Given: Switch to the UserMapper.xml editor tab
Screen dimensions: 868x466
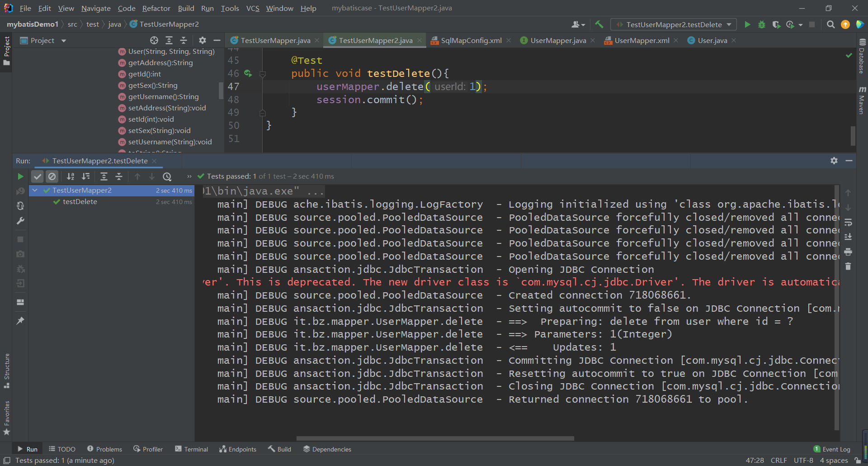Looking at the screenshot, I should click(642, 41).
